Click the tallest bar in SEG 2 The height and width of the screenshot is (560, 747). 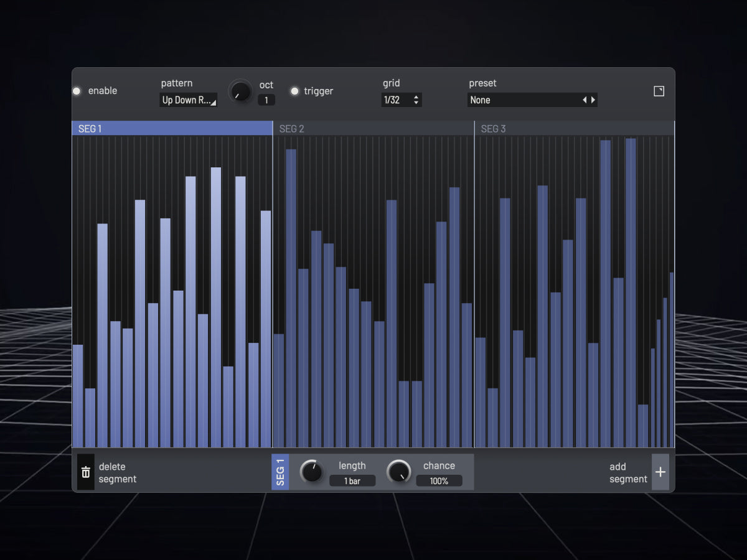tap(291, 298)
